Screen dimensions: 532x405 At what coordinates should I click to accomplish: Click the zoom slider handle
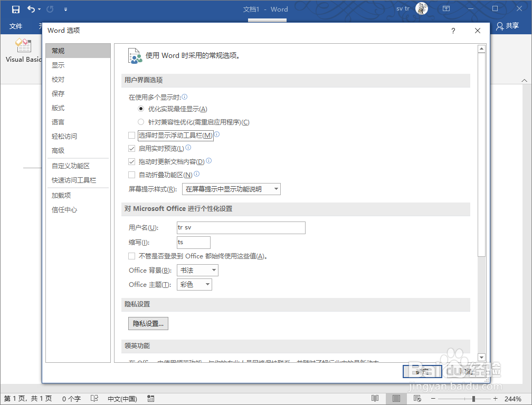473,399
